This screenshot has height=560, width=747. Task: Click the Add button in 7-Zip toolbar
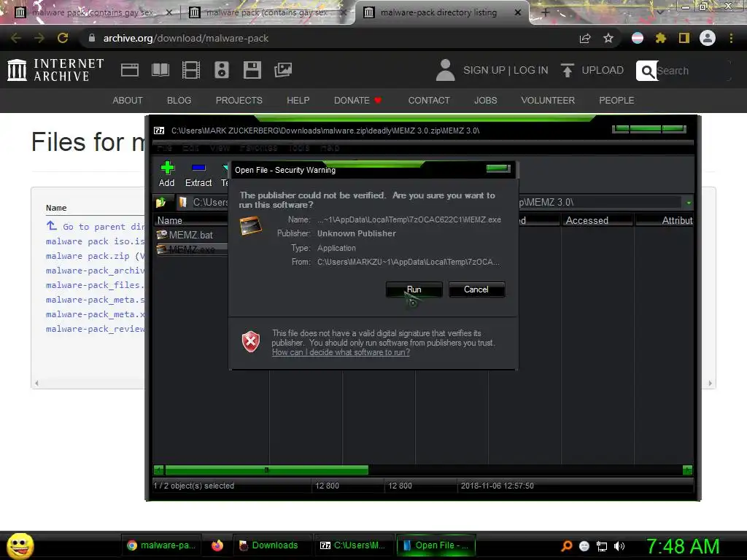(167, 174)
